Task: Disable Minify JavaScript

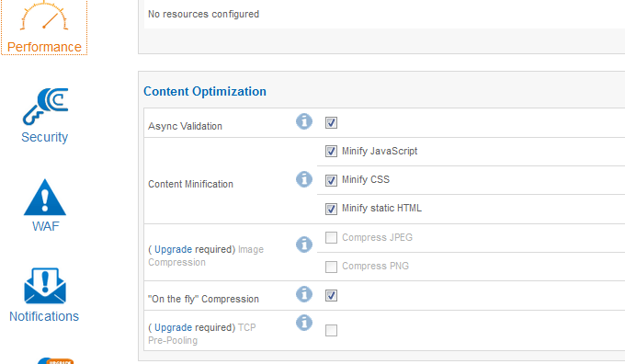Action: click(331, 152)
